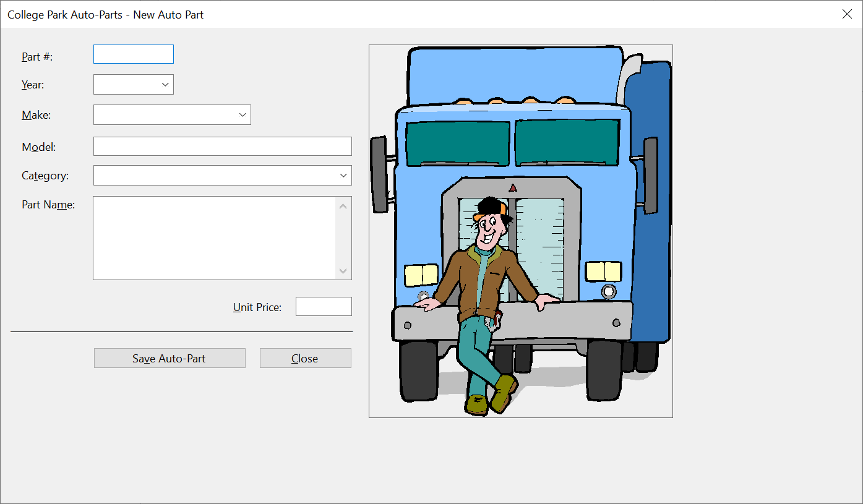Click the Part # label

pos(37,57)
